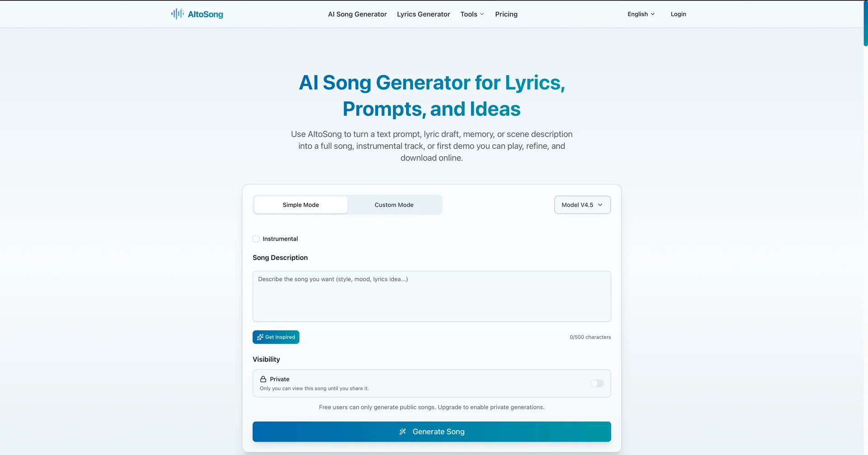The width and height of the screenshot is (868, 455).
Task: Go to the Lyrics Generator page
Action: point(423,14)
